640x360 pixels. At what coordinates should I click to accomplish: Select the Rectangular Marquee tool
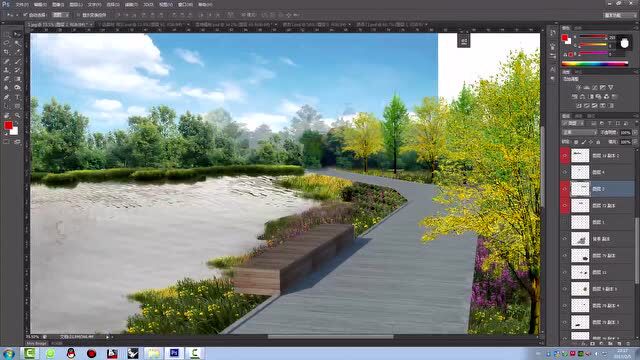(x=7, y=35)
